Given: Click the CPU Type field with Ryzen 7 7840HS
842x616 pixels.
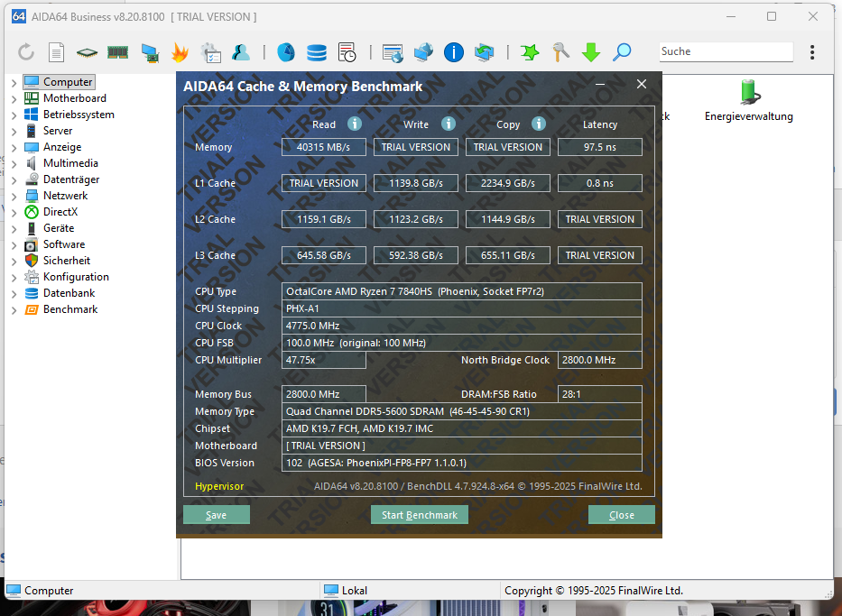Looking at the screenshot, I should 462,291.
